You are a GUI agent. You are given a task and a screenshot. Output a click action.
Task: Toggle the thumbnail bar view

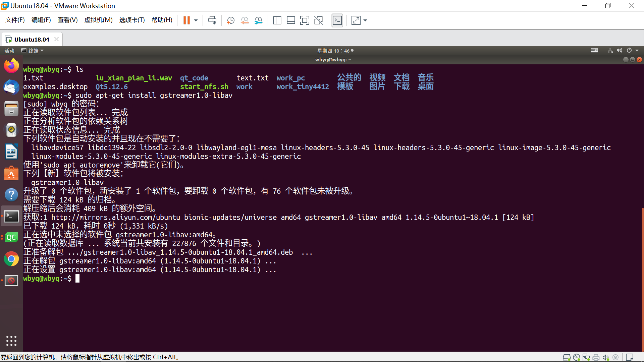[291, 20]
